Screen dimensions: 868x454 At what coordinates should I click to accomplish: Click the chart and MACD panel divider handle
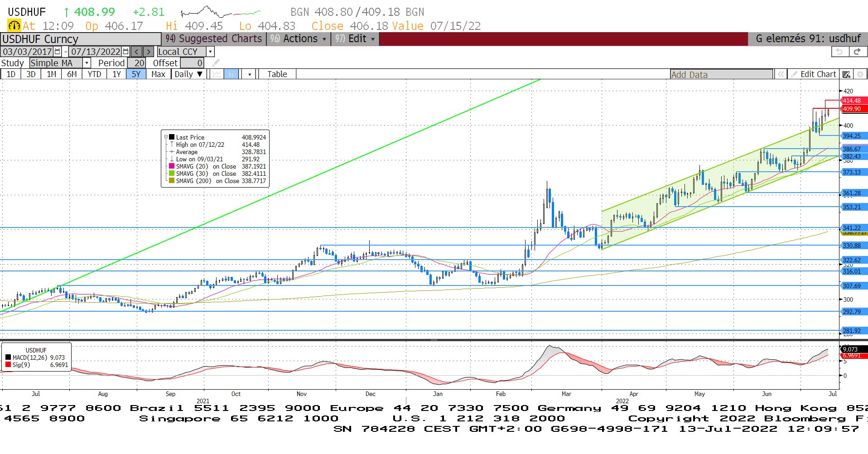434,340
